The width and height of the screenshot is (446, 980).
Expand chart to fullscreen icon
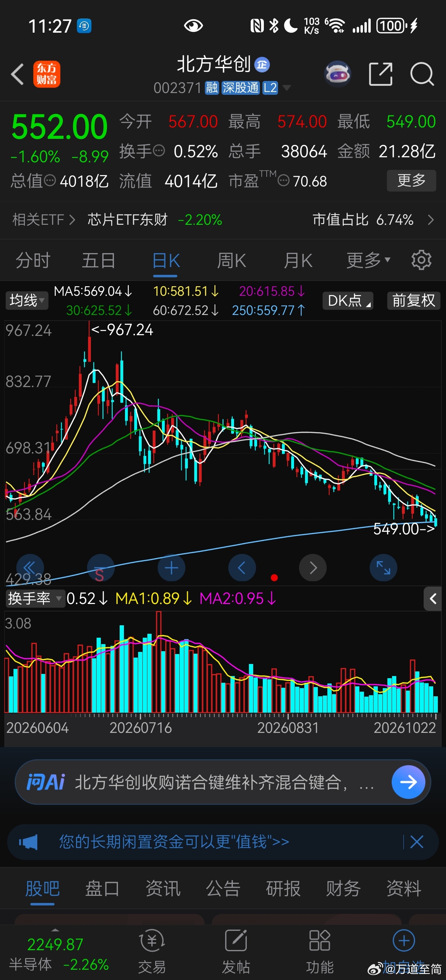383,568
